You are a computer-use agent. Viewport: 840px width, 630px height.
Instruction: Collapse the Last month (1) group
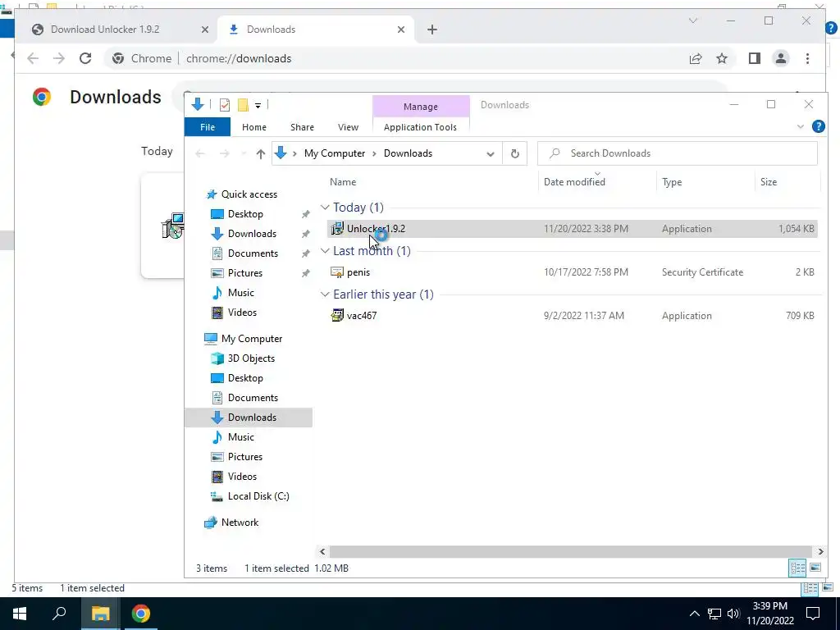(x=325, y=251)
